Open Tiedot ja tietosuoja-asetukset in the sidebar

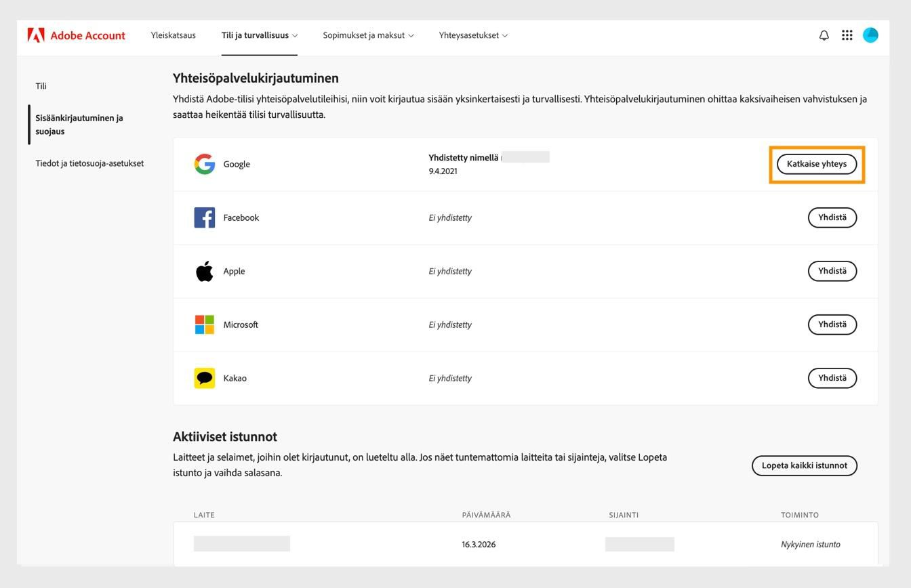[90, 163]
